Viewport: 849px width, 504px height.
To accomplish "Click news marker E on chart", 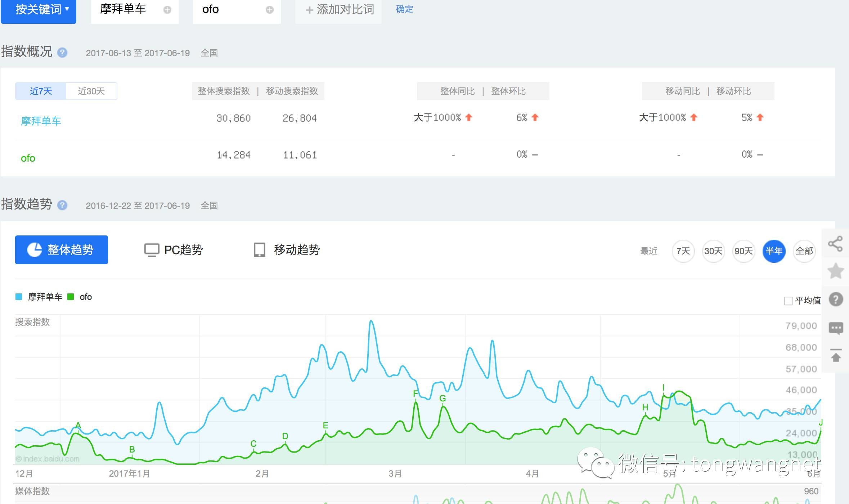I will tap(325, 426).
